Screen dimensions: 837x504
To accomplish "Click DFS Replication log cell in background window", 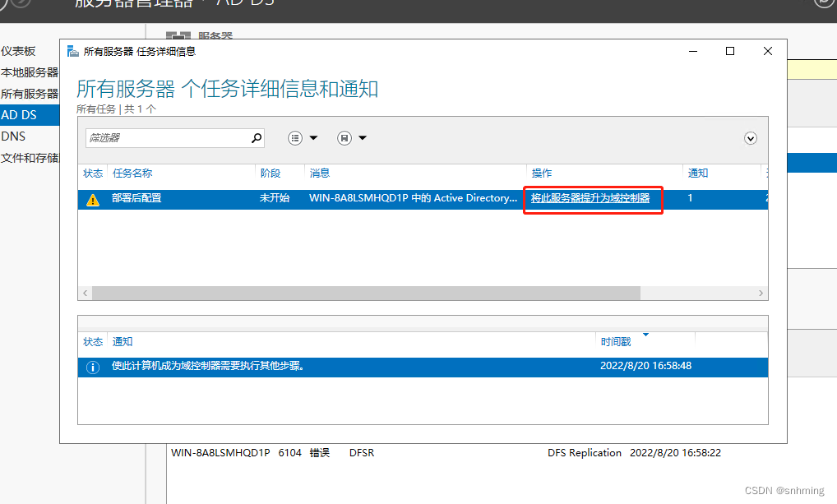I will pos(585,453).
